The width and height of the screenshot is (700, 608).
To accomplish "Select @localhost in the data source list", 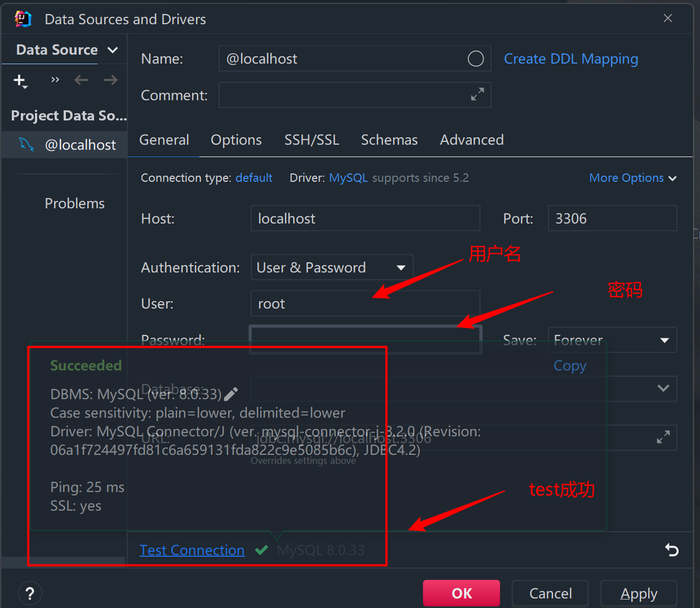I will click(80, 145).
